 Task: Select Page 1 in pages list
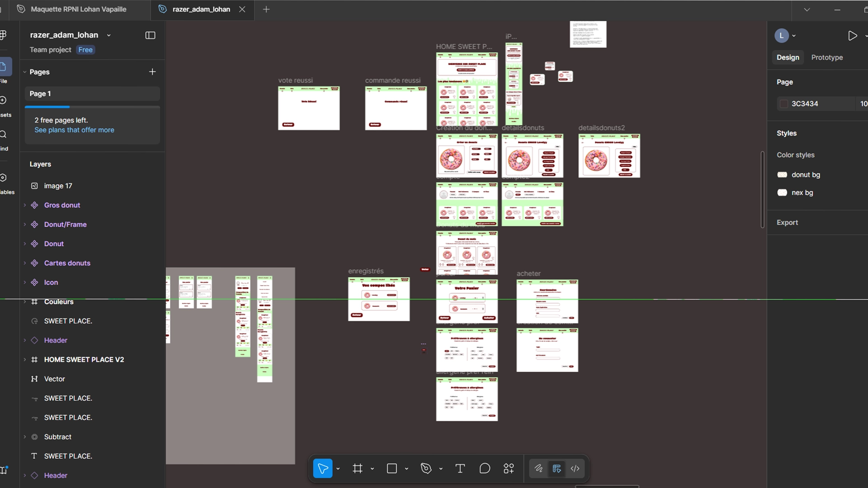92,94
